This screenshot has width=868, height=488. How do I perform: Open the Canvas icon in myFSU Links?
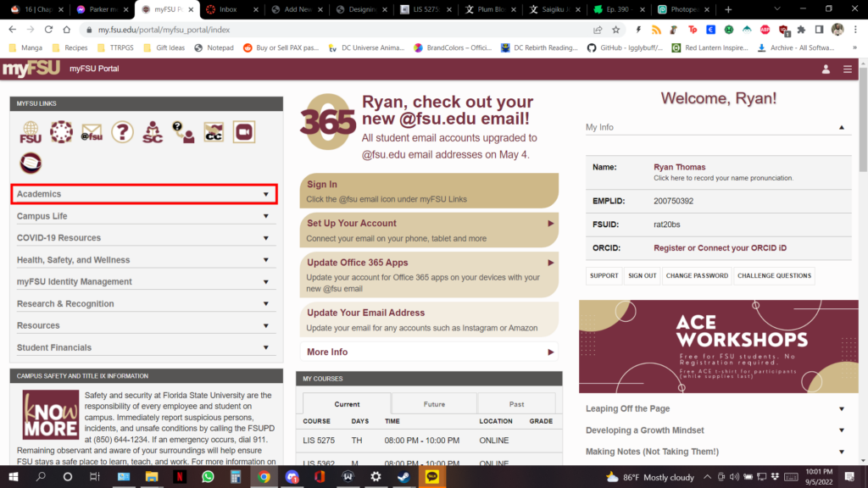click(x=61, y=132)
